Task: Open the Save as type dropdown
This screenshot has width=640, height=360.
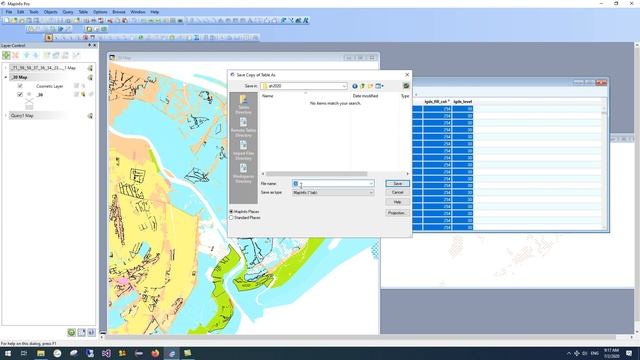Action: click(x=371, y=193)
